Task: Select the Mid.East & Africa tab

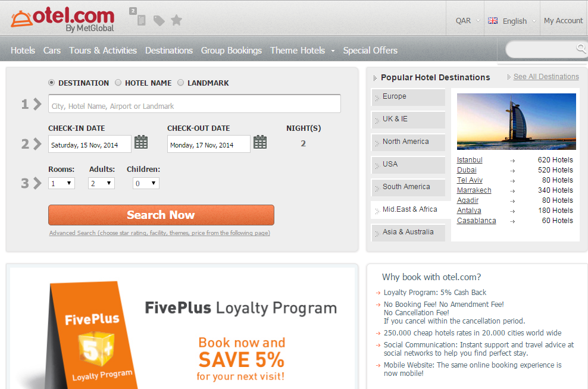Action: 411,209
